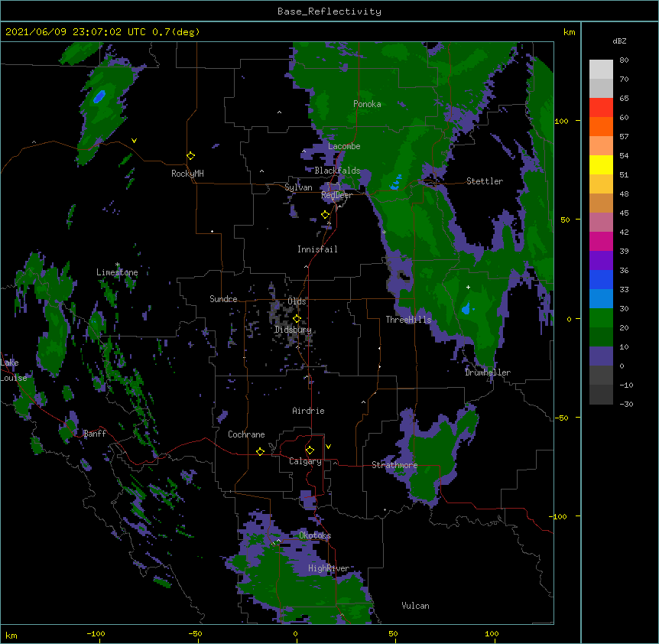Select the bright green 30–20 dBZ swatch
The height and width of the screenshot is (644, 659).
(601, 318)
